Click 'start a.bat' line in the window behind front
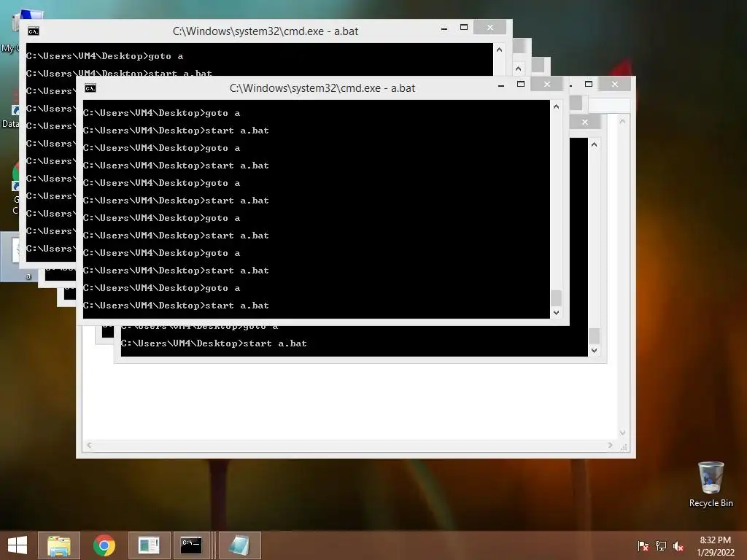This screenshot has height=560, width=747. pyautogui.click(x=214, y=343)
